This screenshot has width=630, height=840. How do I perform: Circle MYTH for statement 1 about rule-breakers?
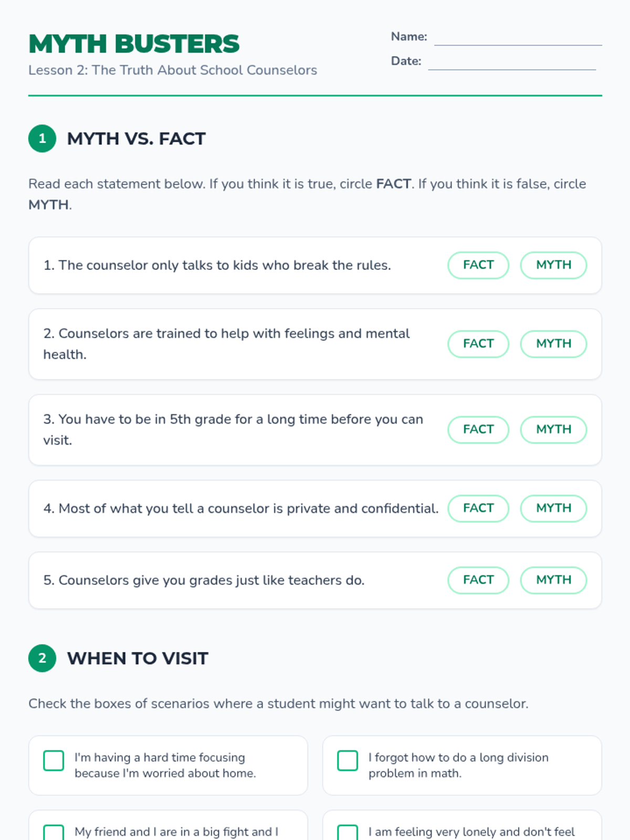tap(553, 265)
